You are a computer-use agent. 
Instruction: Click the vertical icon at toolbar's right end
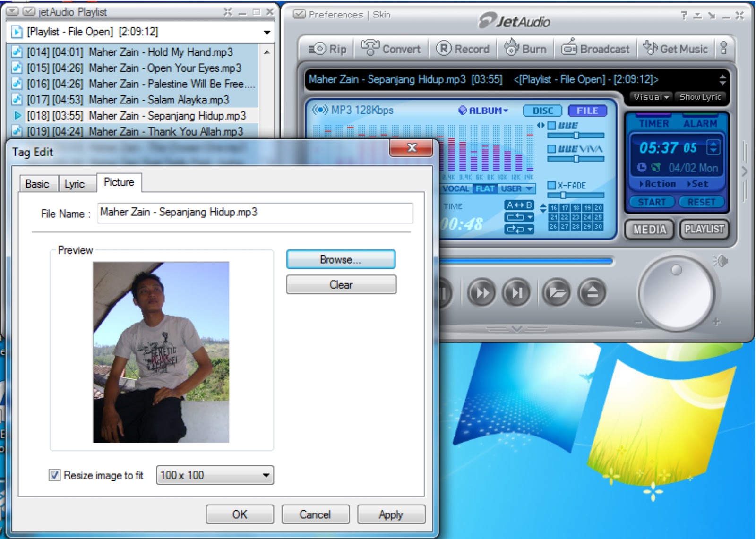[x=723, y=48]
